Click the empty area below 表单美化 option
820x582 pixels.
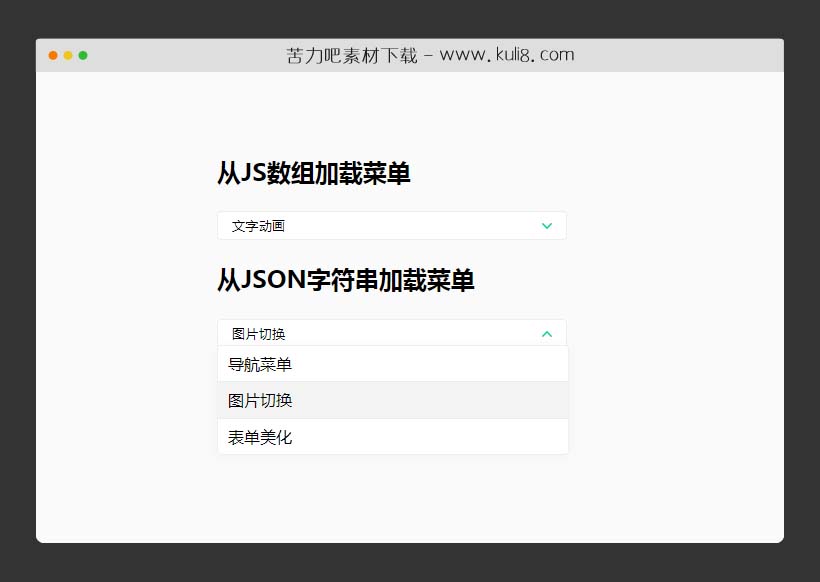[392, 490]
